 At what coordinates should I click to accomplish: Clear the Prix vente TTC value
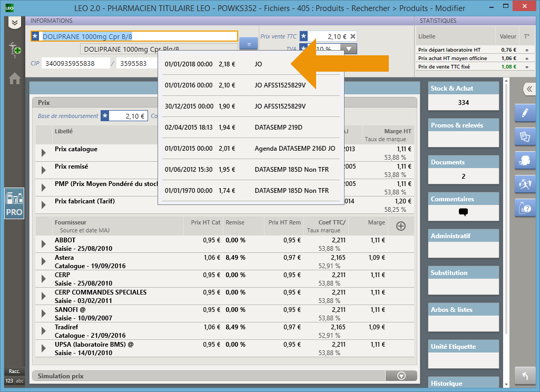click(353, 36)
